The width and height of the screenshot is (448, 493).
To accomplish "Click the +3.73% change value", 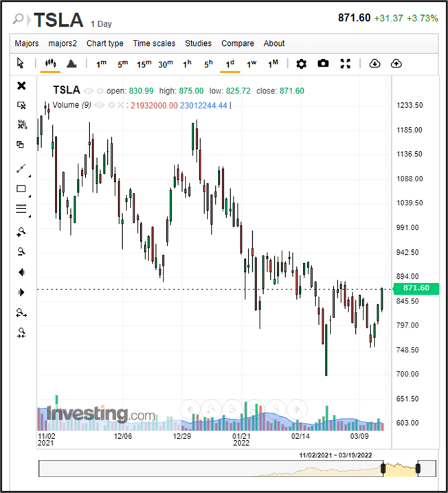I will pos(422,19).
